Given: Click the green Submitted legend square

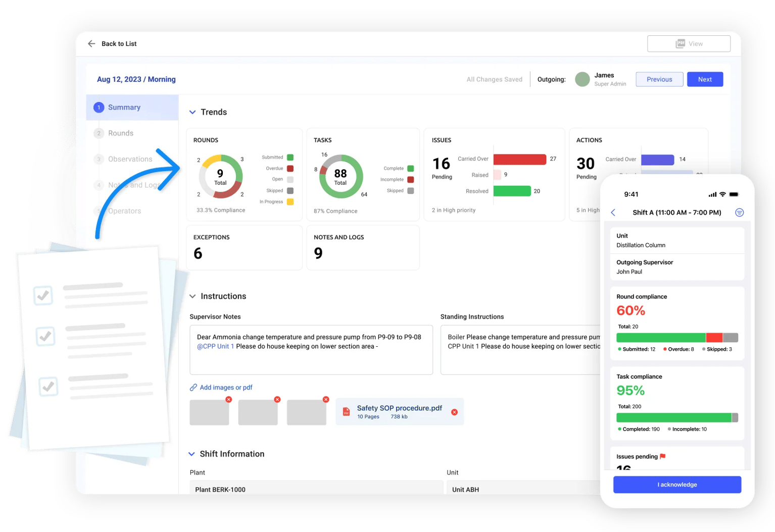Looking at the screenshot, I should coord(290,157).
